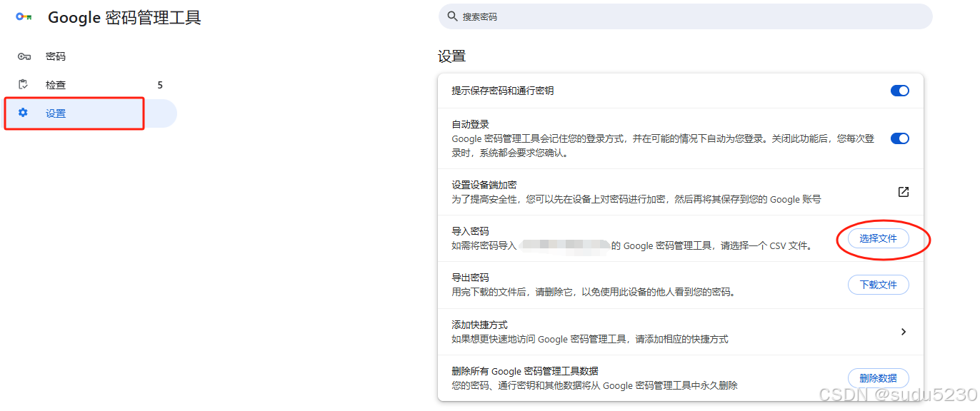Click the 提示保存密码和通行密钥 label
980x411 pixels.
click(502, 91)
